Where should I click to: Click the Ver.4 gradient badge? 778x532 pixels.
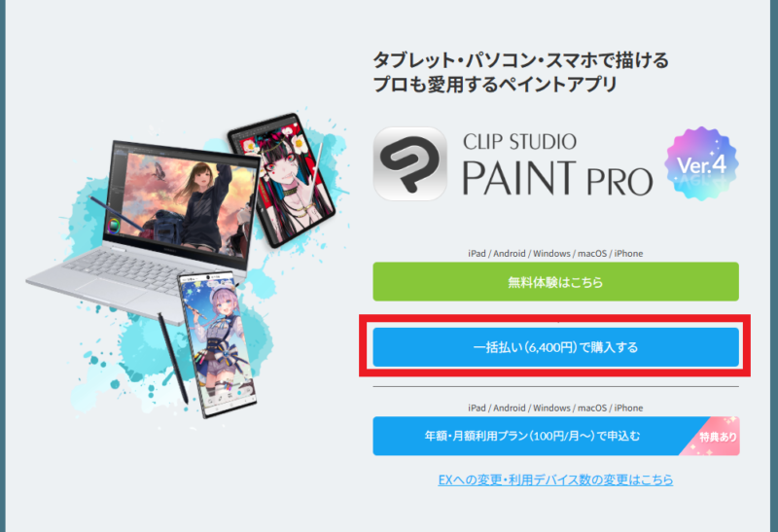click(x=701, y=163)
